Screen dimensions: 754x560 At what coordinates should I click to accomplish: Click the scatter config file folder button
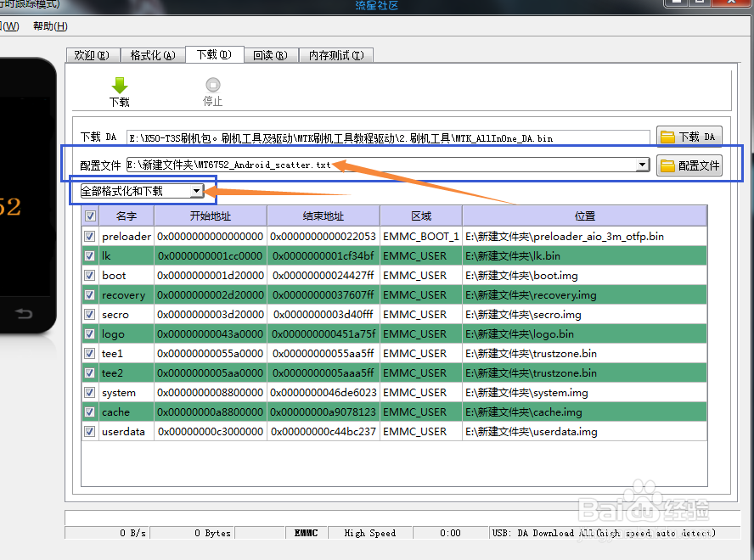689,165
